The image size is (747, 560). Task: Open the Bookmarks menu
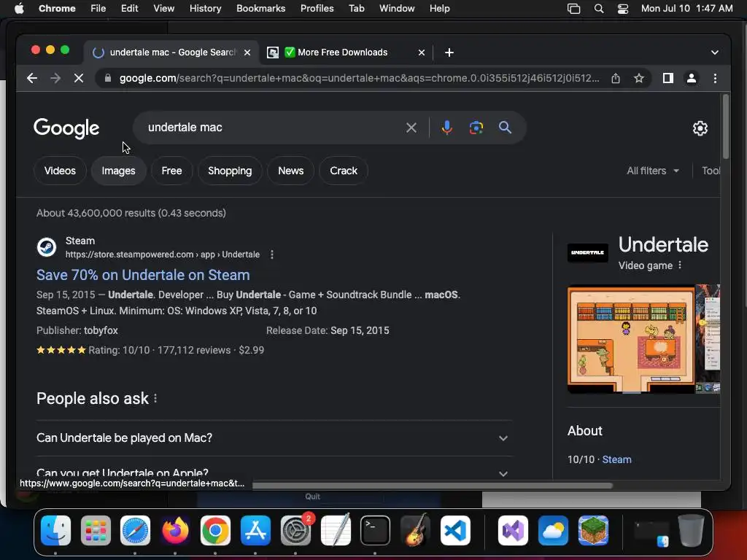click(x=260, y=9)
